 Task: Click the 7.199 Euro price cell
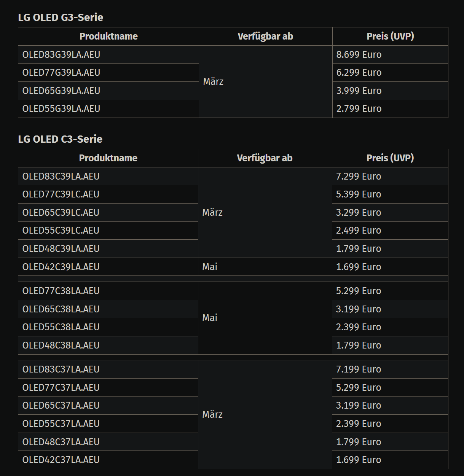tap(390, 369)
